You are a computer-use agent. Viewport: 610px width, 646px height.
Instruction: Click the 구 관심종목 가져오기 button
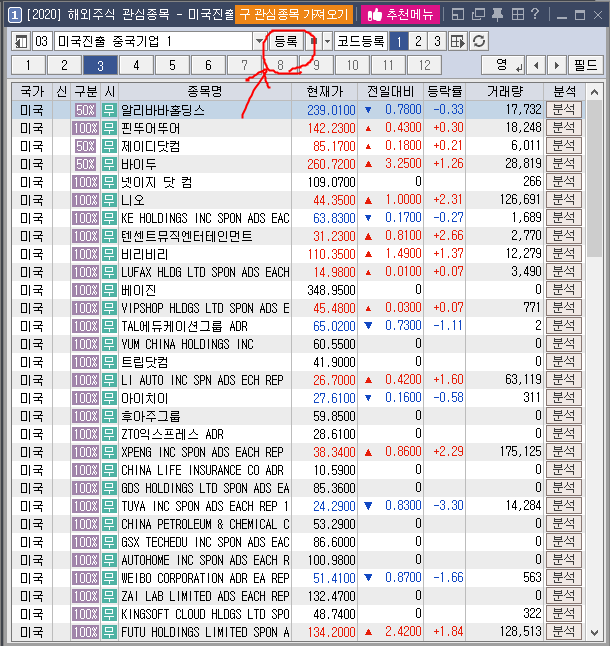coord(294,15)
